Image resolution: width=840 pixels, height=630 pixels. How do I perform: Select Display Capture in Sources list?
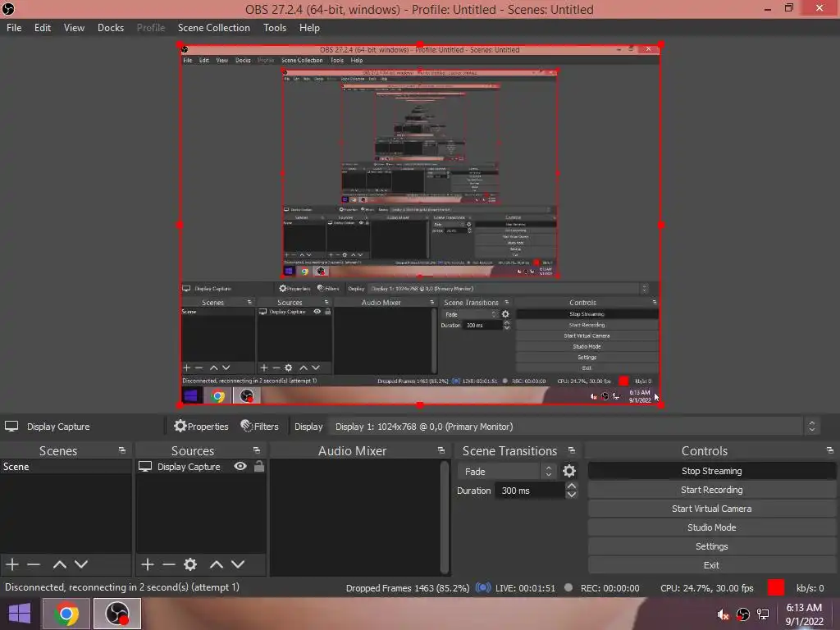pos(189,467)
